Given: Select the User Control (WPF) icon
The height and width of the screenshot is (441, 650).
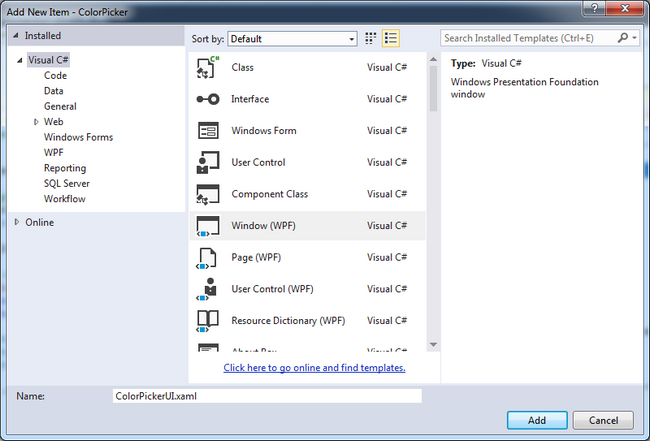Looking at the screenshot, I should (207, 289).
